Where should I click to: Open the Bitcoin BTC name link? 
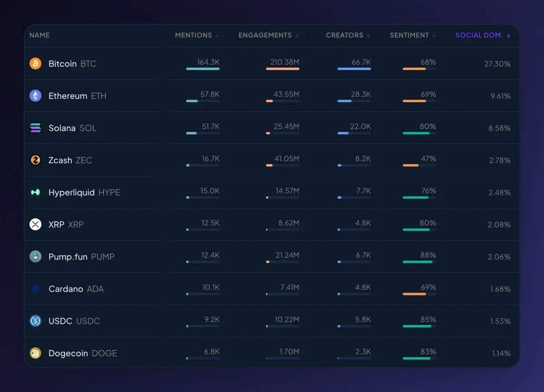(73, 64)
